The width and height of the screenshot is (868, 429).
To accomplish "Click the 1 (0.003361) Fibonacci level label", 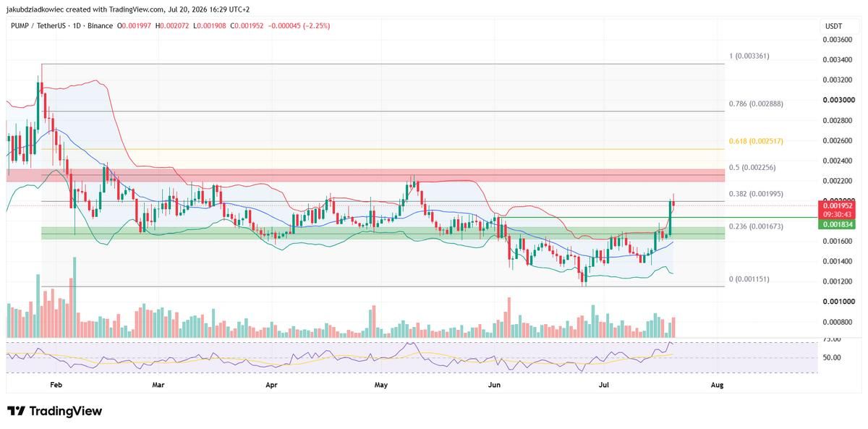I will click(754, 56).
